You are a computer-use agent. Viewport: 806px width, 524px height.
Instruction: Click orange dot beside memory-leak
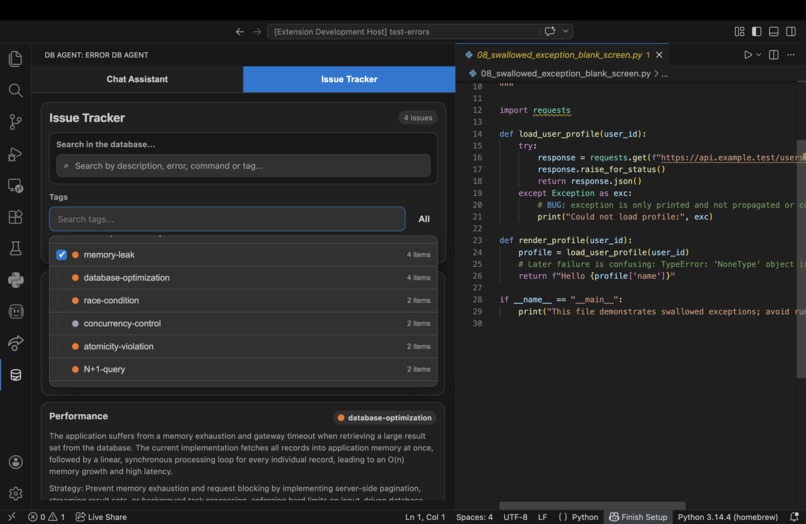click(x=75, y=255)
